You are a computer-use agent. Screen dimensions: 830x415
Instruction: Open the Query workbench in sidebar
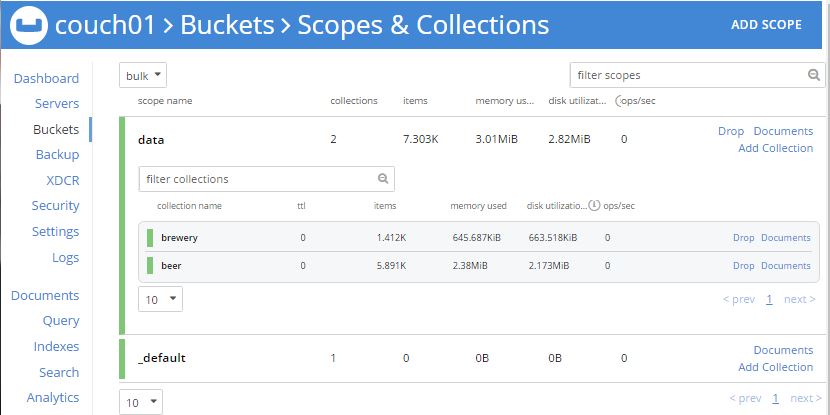pos(61,321)
